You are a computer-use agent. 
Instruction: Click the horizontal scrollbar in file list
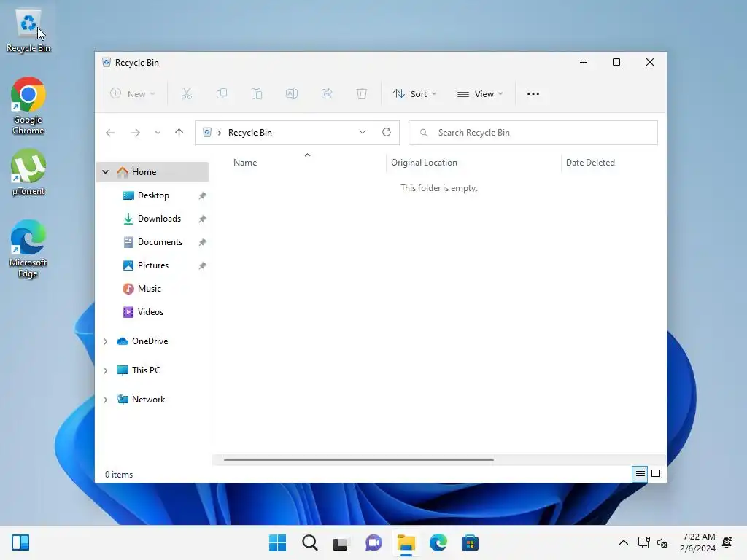coord(359,460)
